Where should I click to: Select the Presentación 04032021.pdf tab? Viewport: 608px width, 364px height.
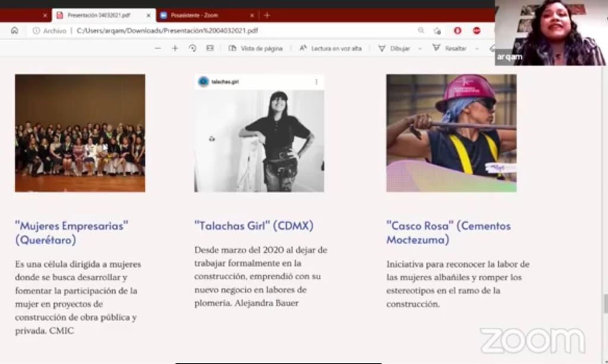point(98,15)
